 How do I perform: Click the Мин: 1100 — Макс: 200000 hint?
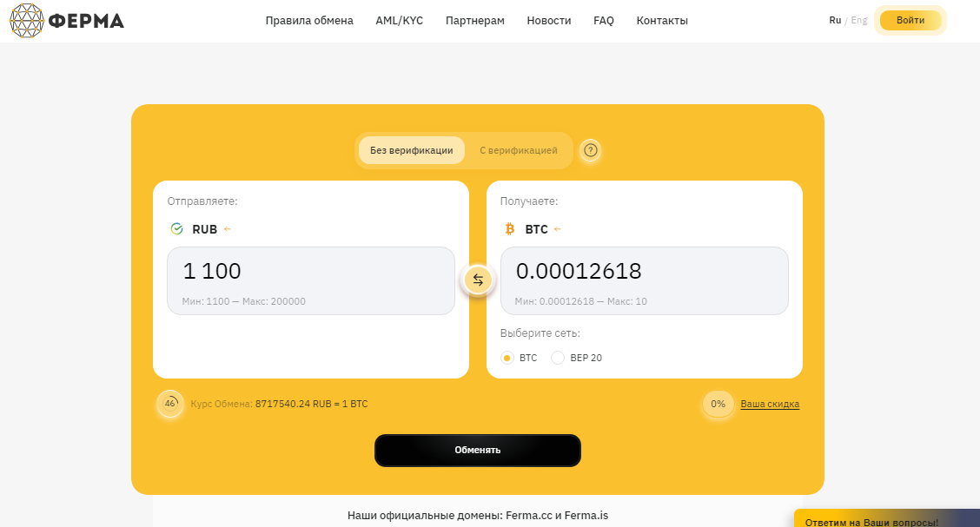[x=244, y=301]
